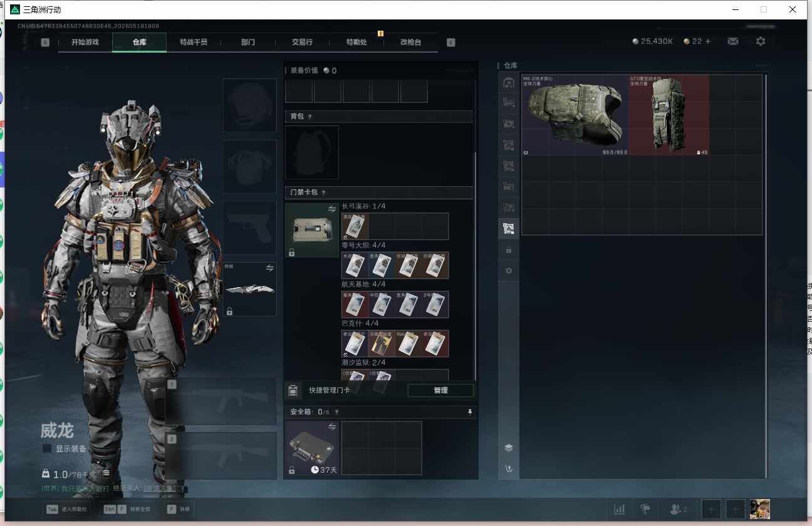Open the mail inbox envelope icon
This screenshot has width=812, height=526.
(732, 41)
